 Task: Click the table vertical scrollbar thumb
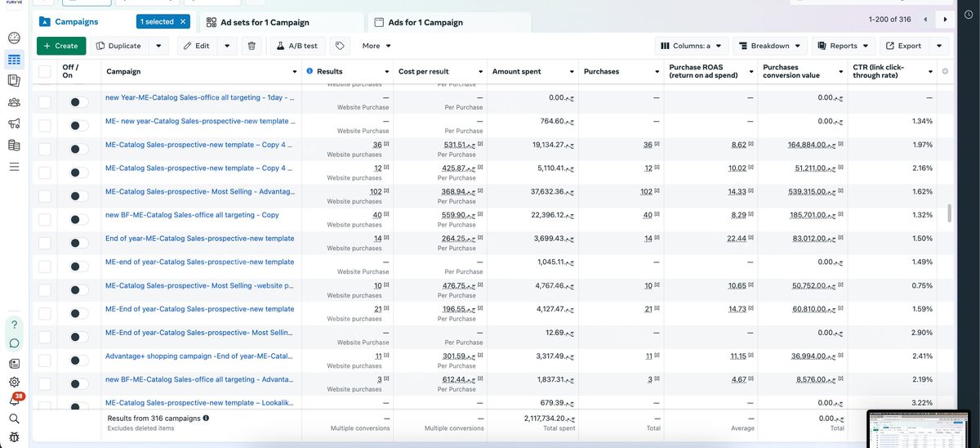click(948, 213)
